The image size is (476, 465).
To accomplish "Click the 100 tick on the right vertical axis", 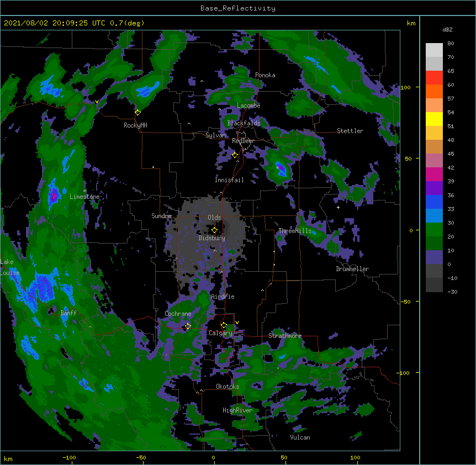I will [x=405, y=87].
